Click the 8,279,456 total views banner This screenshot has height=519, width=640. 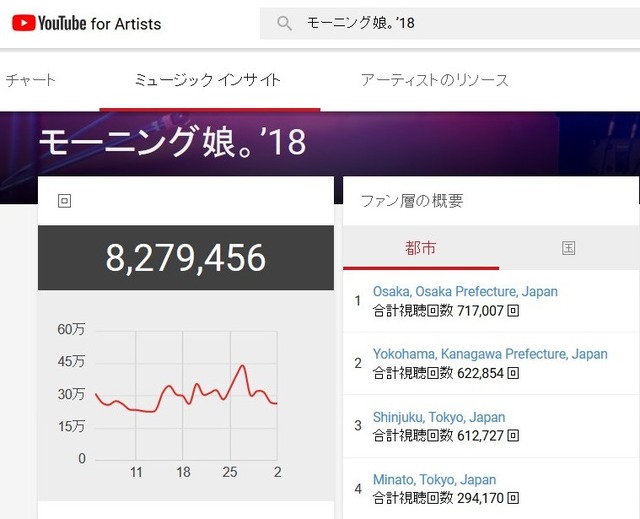click(x=186, y=258)
